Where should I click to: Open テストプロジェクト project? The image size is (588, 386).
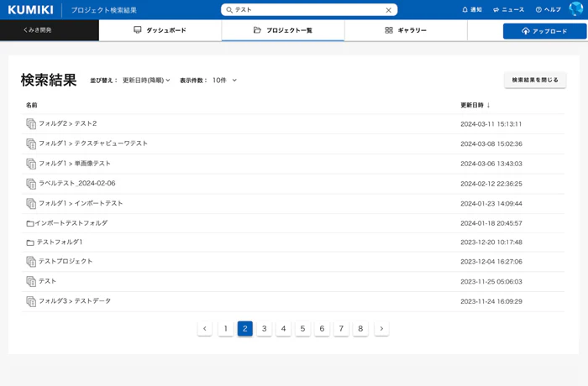tap(66, 261)
